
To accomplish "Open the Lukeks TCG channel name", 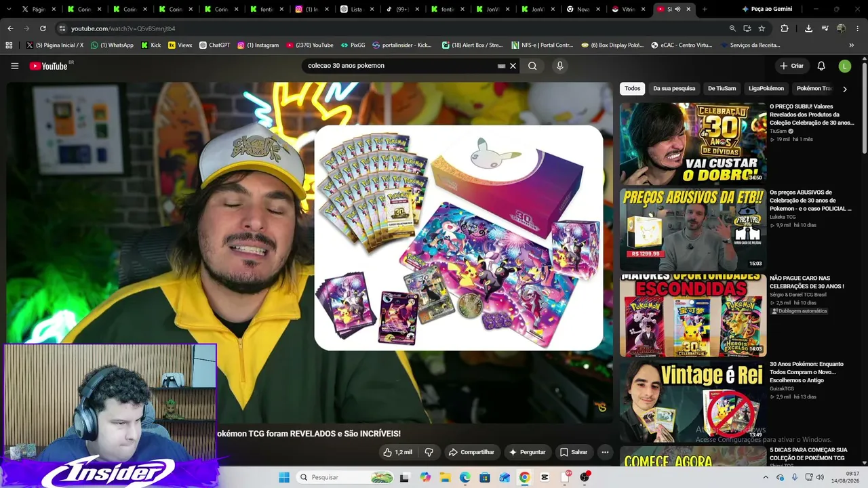I will tap(783, 217).
